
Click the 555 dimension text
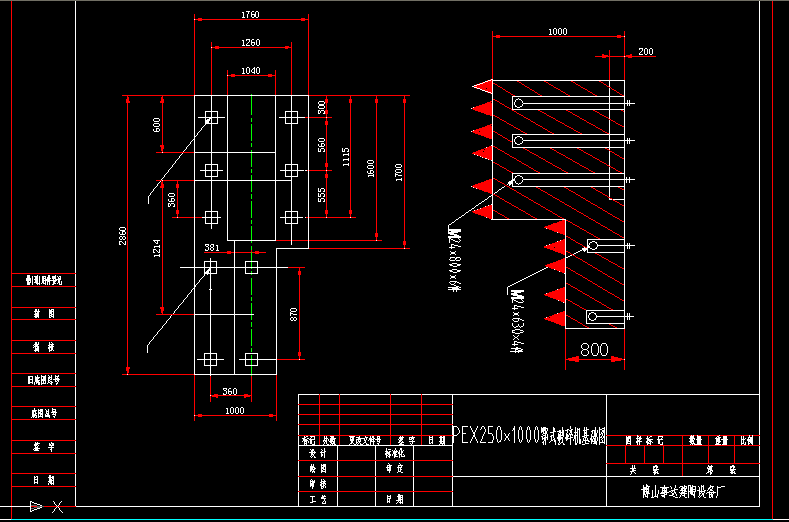(x=321, y=194)
